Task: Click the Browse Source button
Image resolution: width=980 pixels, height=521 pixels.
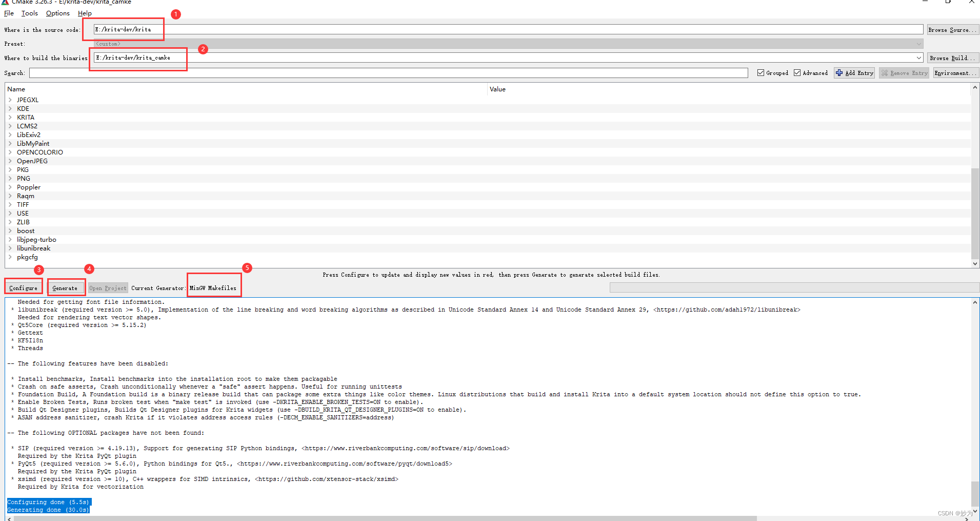Action: click(952, 30)
